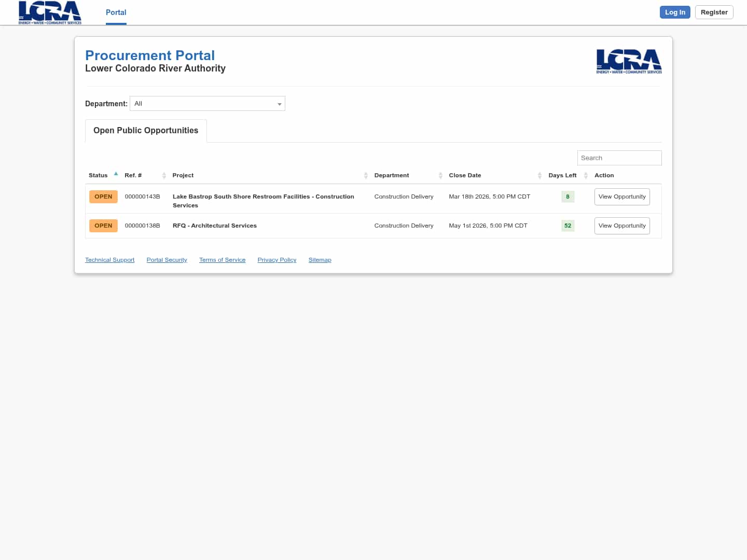
Task: Click the Register button
Action: tap(714, 12)
